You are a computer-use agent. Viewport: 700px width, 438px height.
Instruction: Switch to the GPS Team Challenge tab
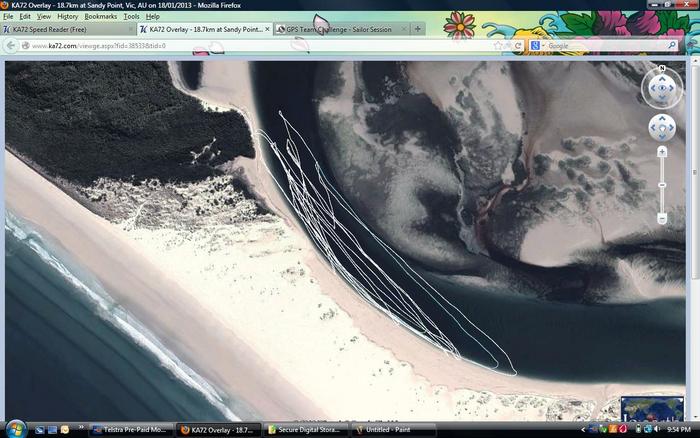point(335,30)
